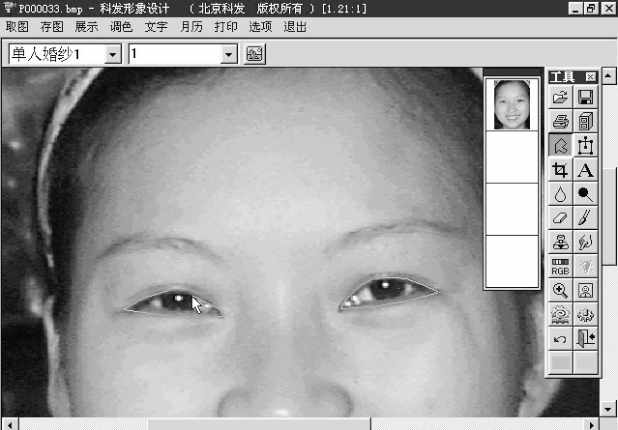Click the vertical scrollbar thumb

coord(609,217)
